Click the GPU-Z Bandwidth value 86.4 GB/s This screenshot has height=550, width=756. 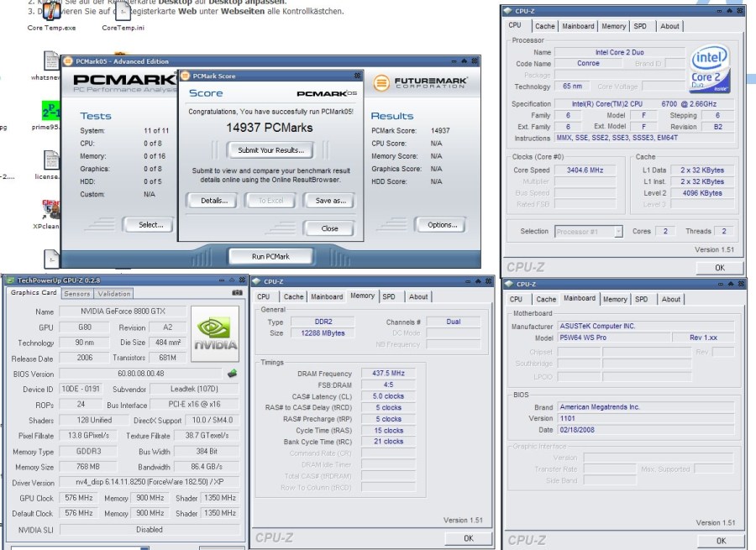click(207, 467)
